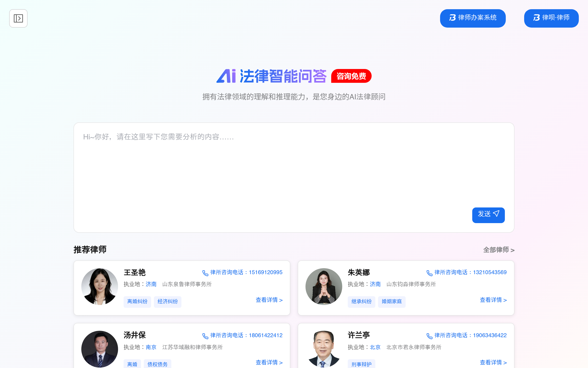This screenshot has height=368, width=588.
Task: Select the 债权债务 tag
Action: 157,364
